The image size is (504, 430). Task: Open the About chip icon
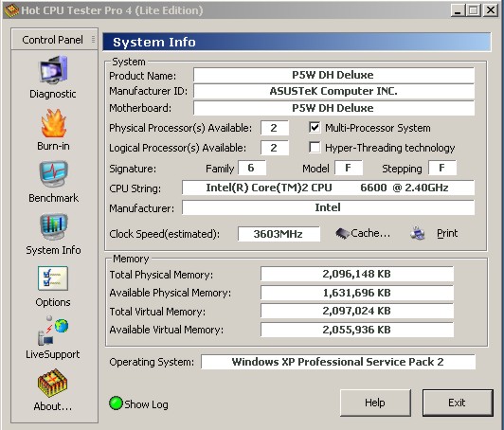[x=52, y=383]
